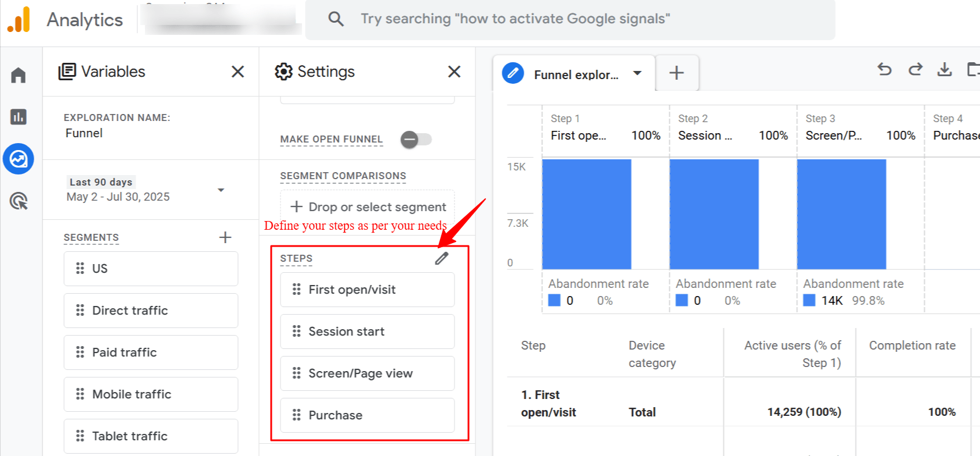Click the Step 3 blue funnel bar
This screenshot has width=980, height=456.
841,214
